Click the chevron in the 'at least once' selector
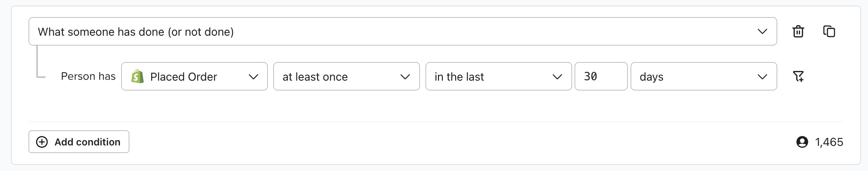 pos(405,77)
